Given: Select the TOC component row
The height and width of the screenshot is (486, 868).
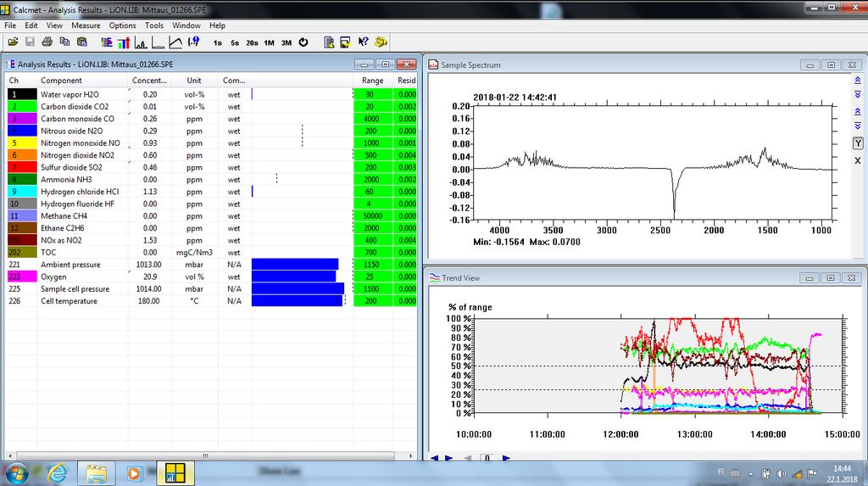Looking at the screenshot, I should pyautogui.click(x=211, y=253).
